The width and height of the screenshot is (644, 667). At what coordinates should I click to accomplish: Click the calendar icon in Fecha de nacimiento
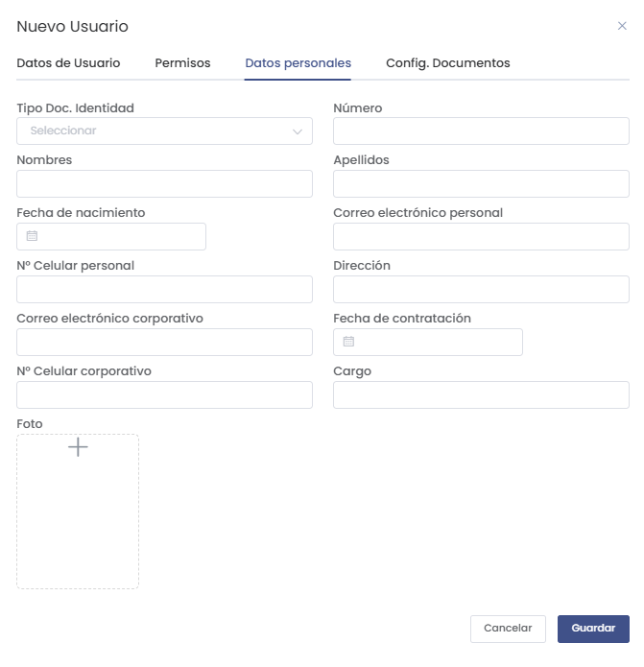tap(32, 236)
